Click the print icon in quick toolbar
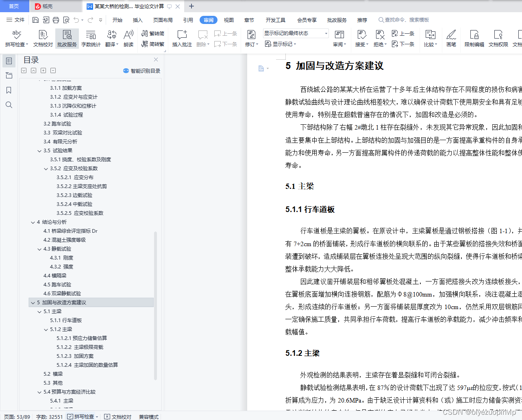This screenshot has width=522, height=420. click(x=56, y=20)
